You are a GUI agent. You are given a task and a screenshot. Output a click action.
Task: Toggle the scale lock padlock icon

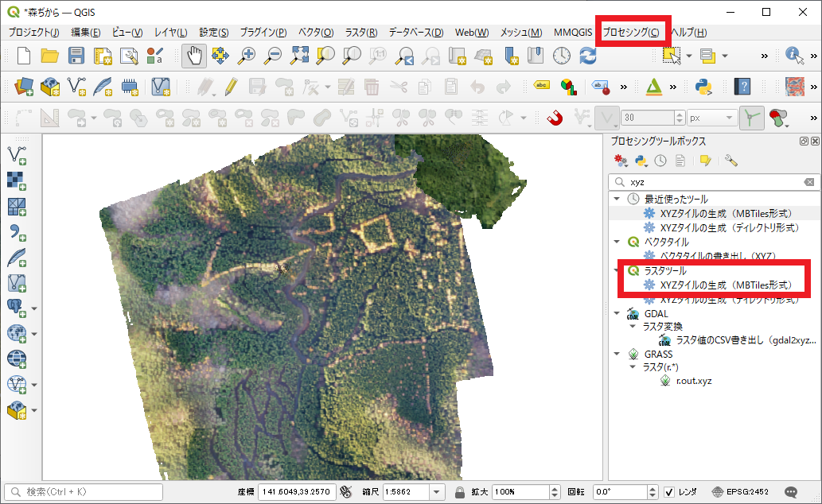pyautogui.click(x=460, y=492)
